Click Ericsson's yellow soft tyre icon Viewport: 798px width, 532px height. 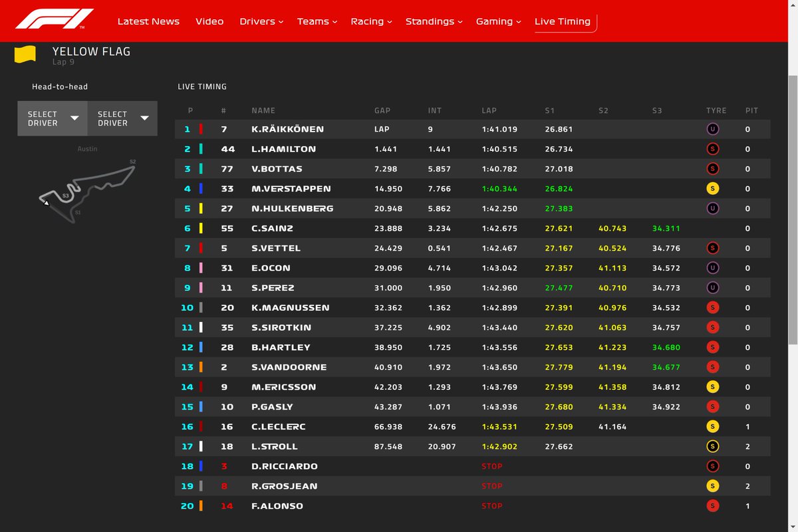712,387
